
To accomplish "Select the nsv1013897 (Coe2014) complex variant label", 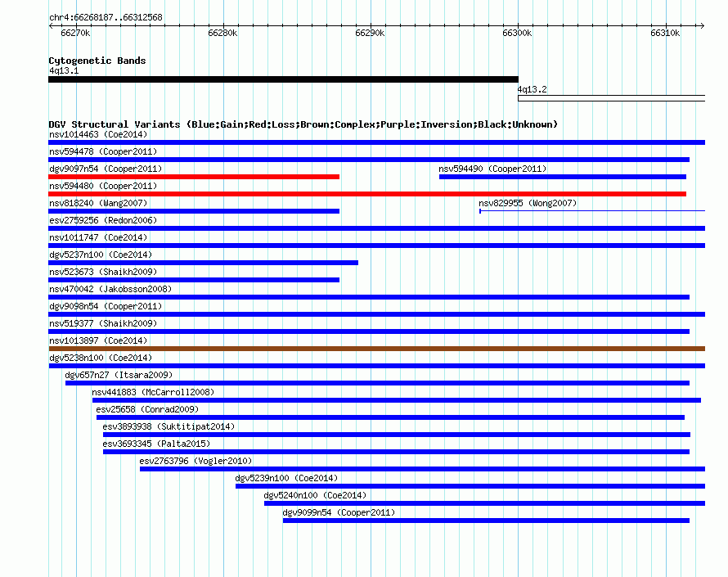I will coord(98,340).
